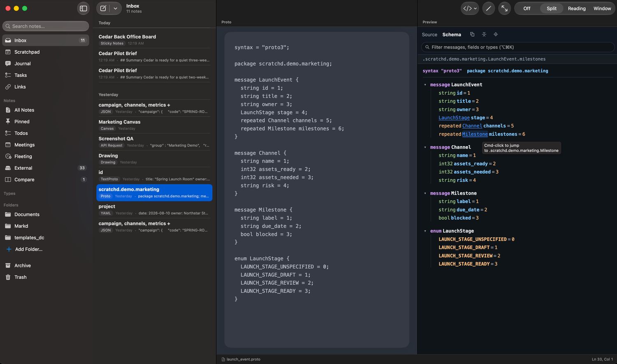The width and height of the screenshot is (617, 364).
Task: Switch to the Source tab in preview
Action: pos(429,35)
